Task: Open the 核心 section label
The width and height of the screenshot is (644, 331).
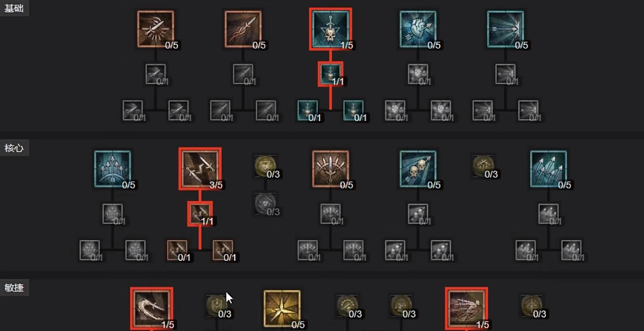Action: (13, 148)
